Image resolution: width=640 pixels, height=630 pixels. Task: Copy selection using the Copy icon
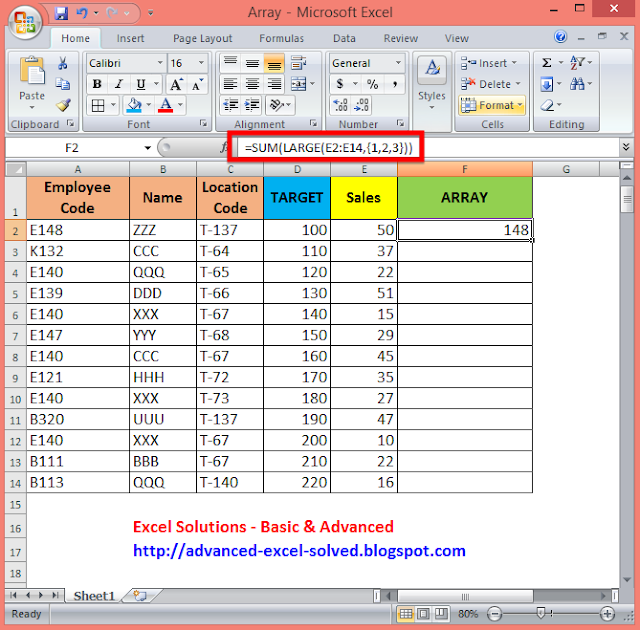coord(62,84)
